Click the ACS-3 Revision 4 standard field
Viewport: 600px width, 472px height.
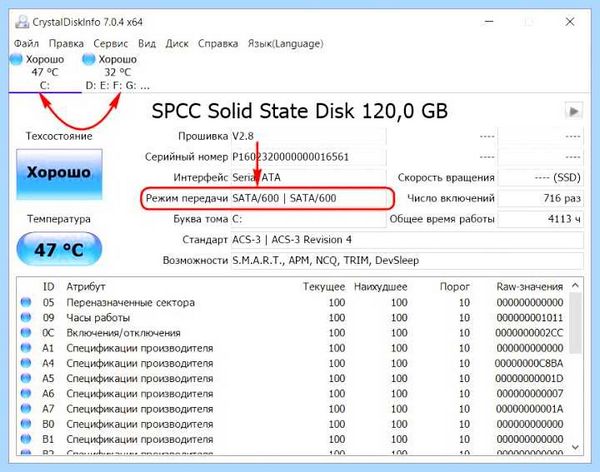coord(407,240)
